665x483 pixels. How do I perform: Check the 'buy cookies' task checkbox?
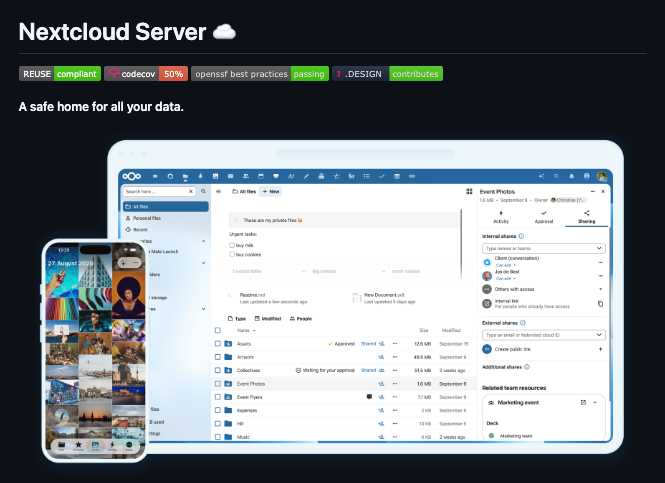232,254
